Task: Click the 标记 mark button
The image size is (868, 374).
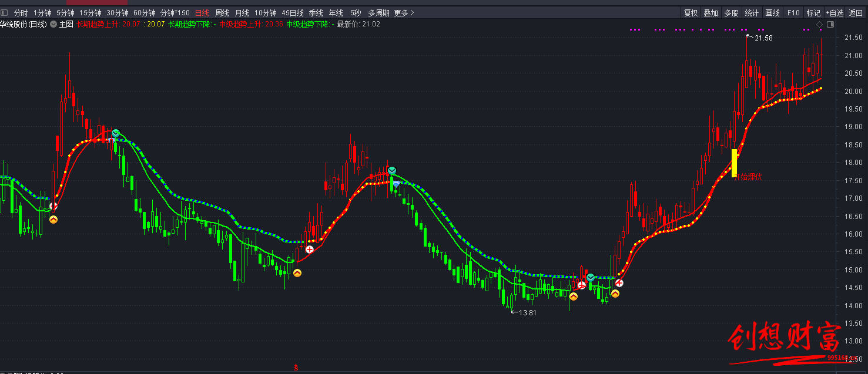Action: pos(813,13)
